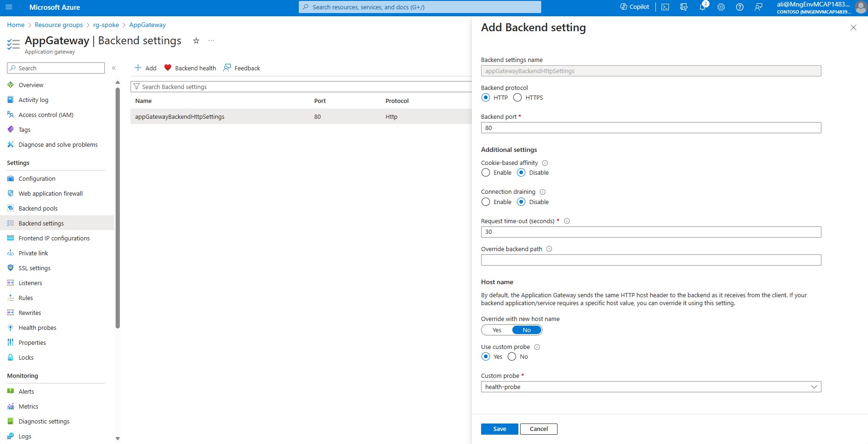Select HTTP backend protocol
This screenshot has width=868, height=444.
point(486,97)
